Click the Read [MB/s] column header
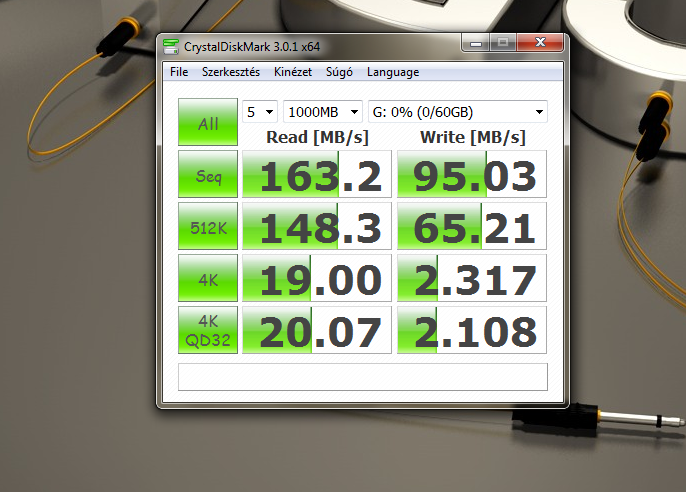Image resolution: width=688 pixels, height=498 pixels. [x=317, y=137]
